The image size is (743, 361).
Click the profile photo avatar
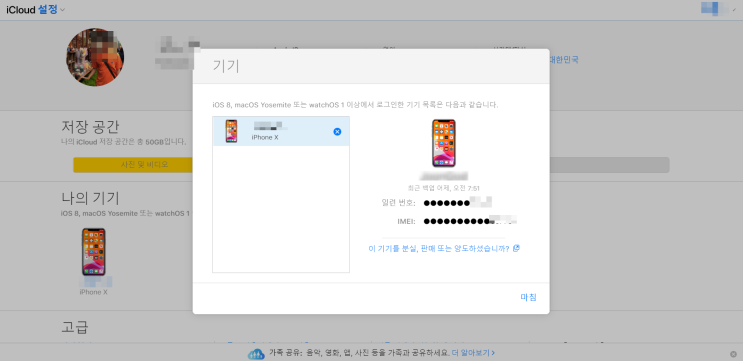coord(95,57)
